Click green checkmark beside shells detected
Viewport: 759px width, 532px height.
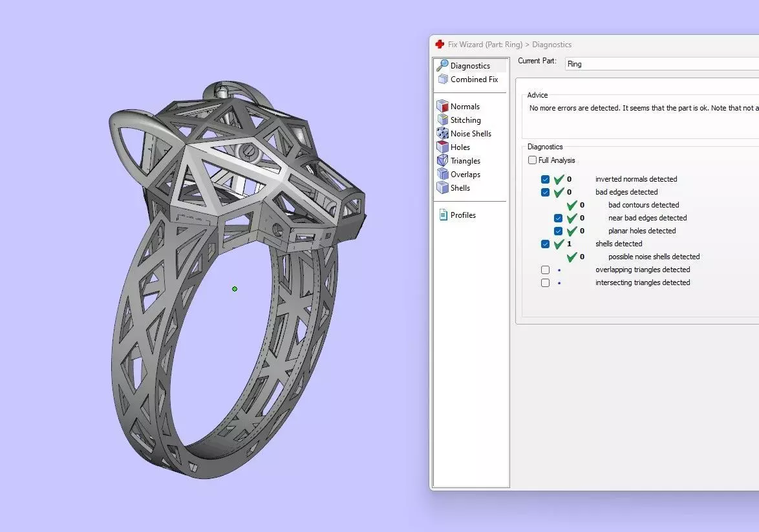tap(559, 244)
